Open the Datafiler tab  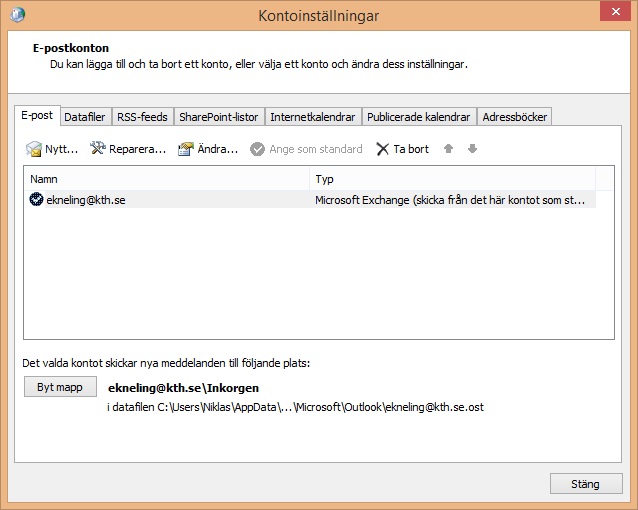click(85, 117)
